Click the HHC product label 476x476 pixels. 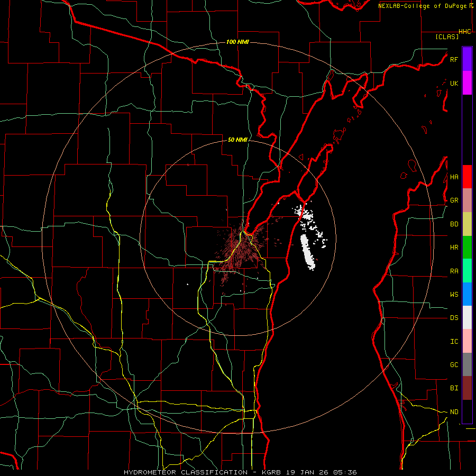[465, 32]
